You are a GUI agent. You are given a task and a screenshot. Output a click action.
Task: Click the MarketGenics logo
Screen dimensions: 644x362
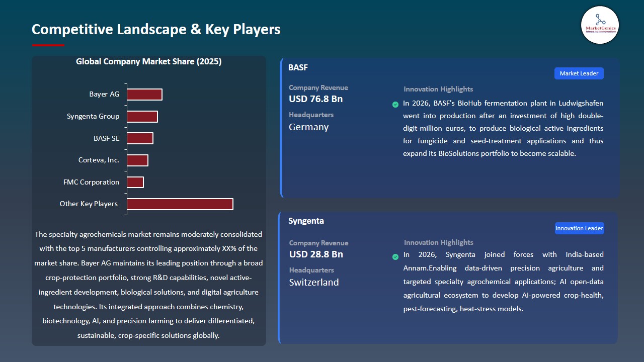(x=600, y=25)
